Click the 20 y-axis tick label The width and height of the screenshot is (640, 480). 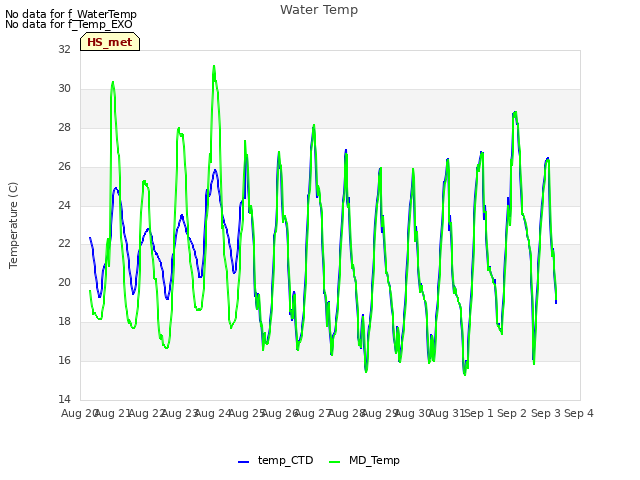coord(64,282)
